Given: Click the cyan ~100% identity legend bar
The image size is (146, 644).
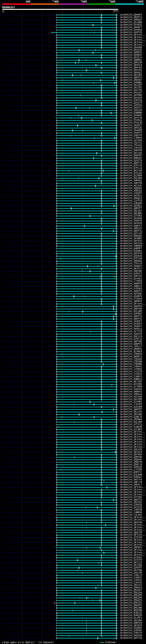Looking at the screenshot, I should 130,4.
